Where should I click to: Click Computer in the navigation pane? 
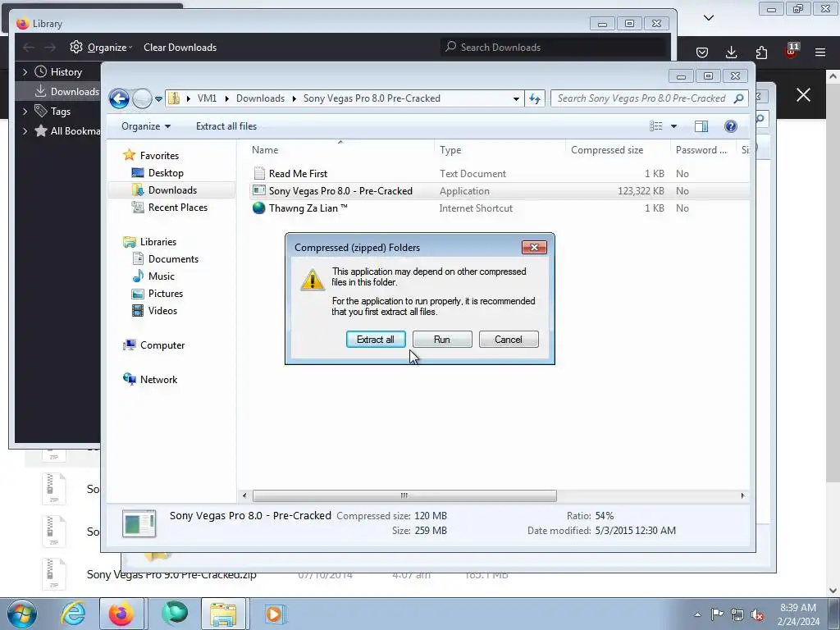162,345
